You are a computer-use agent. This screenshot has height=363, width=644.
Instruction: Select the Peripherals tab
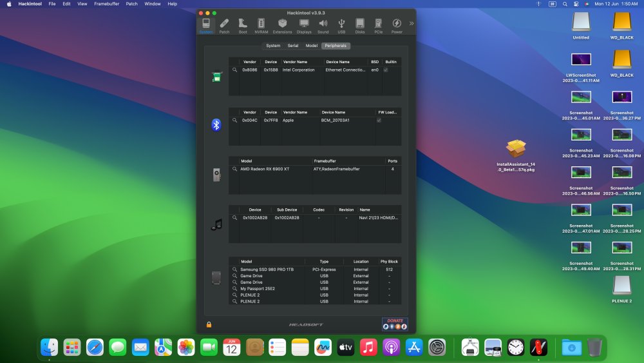click(x=336, y=46)
